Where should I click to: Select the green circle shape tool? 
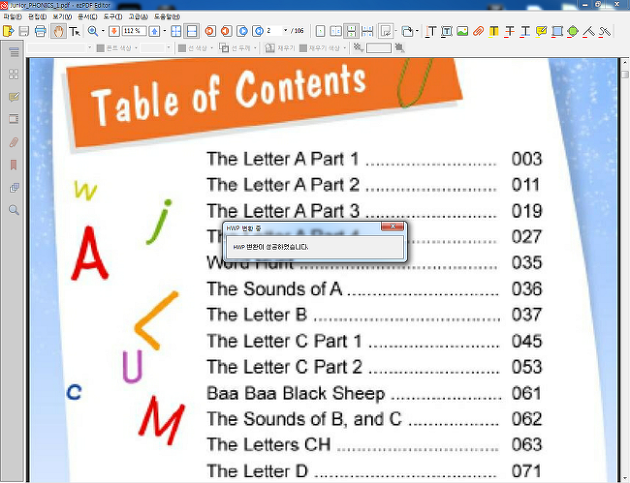[x=573, y=31]
